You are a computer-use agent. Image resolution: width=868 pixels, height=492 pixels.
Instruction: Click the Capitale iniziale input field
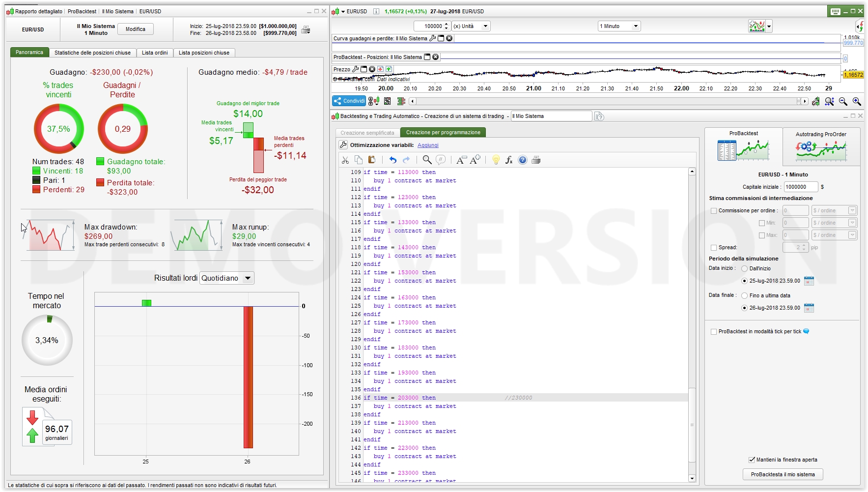click(800, 187)
